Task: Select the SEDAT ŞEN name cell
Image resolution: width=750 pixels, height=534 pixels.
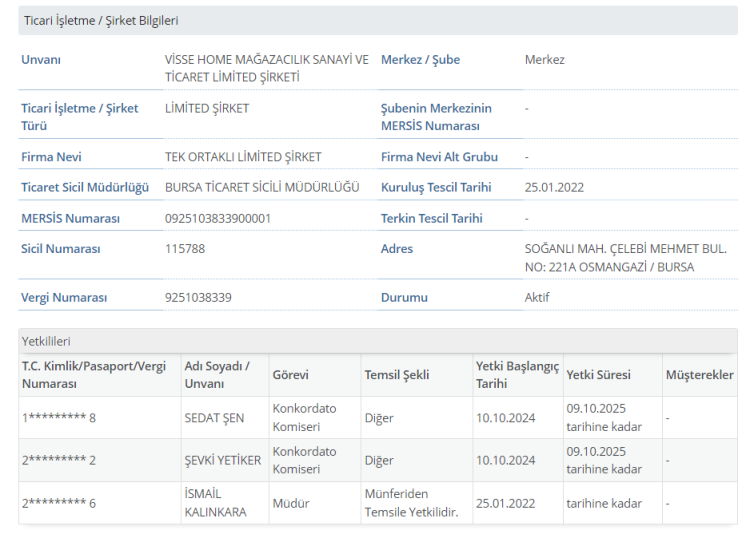Action: tap(214, 418)
